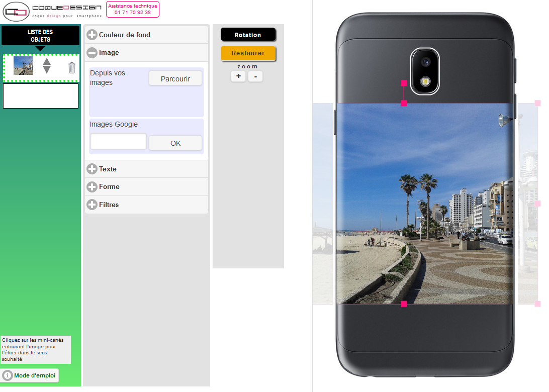Image resolution: width=549 pixels, height=392 pixels.
Task: Delete object with the trash icon
Action: click(72, 67)
